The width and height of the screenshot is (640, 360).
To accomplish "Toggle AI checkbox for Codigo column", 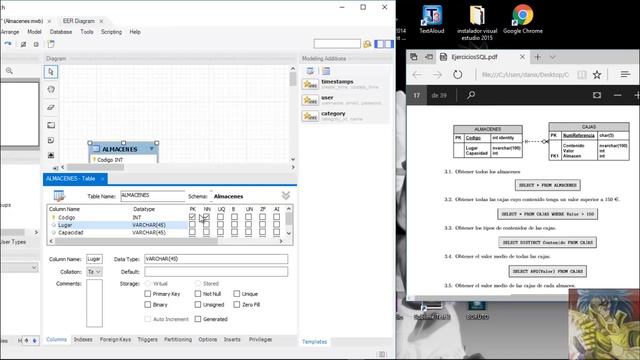I will [x=276, y=217].
